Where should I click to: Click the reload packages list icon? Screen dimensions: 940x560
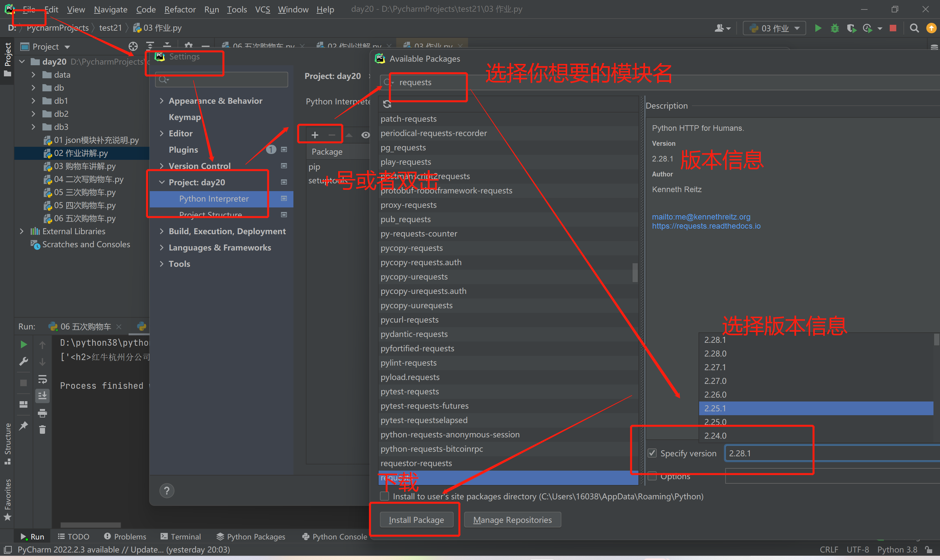[x=387, y=104]
